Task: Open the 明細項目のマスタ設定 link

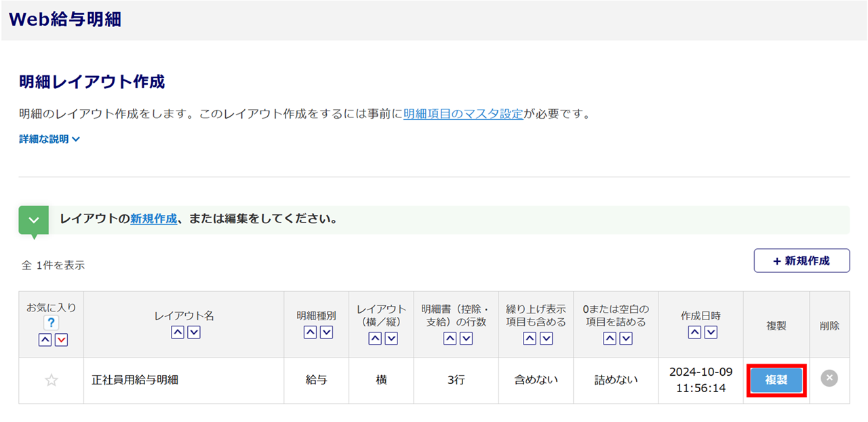Action: coord(463,114)
